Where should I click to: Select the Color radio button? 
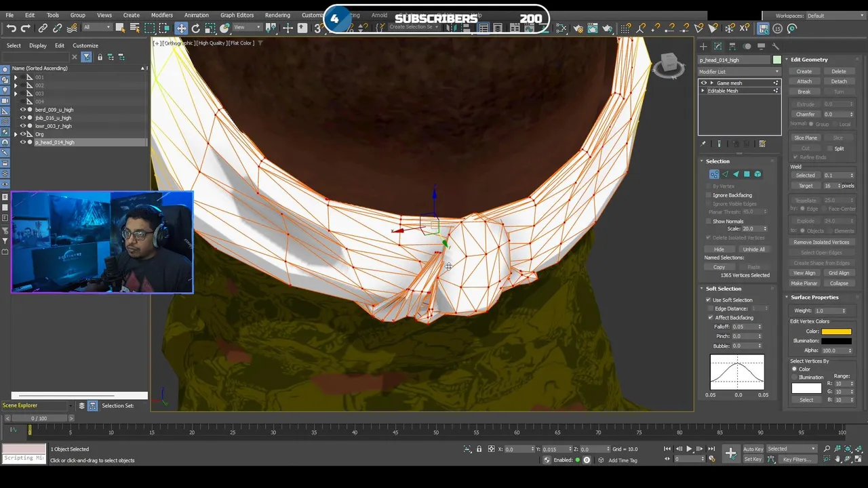pyautogui.click(x=794, y=369)
